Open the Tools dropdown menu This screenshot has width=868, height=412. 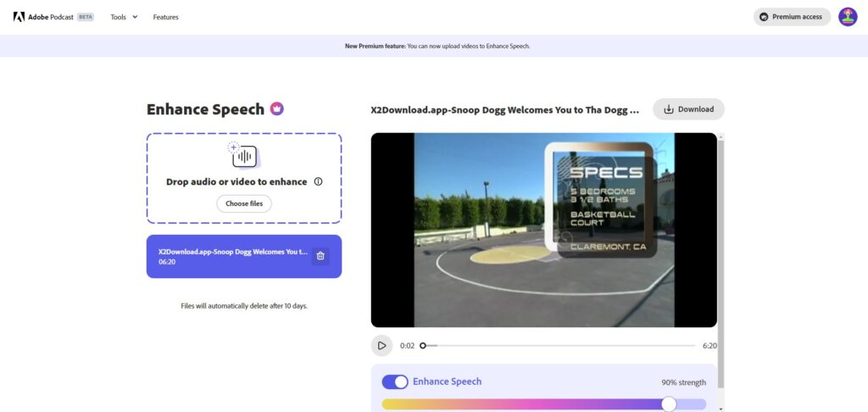click(x=124, y=17)
